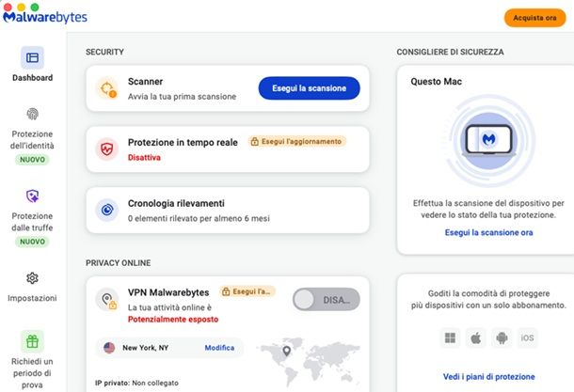
Task: Select Dashboard label in sidebar
Action: (33, 78)
